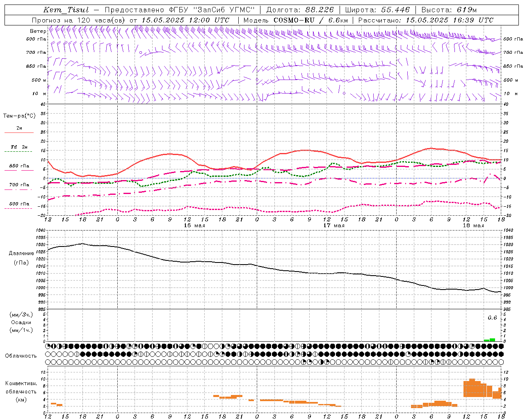
Task: Click the tallest orange convective cloud bar
Action: (x=472, y=388)
